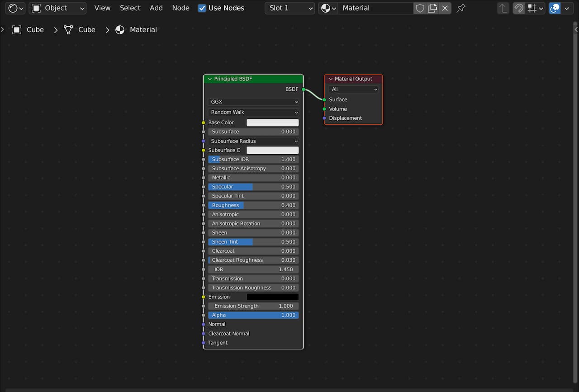Open the GGX distribution dropdown

253,102
